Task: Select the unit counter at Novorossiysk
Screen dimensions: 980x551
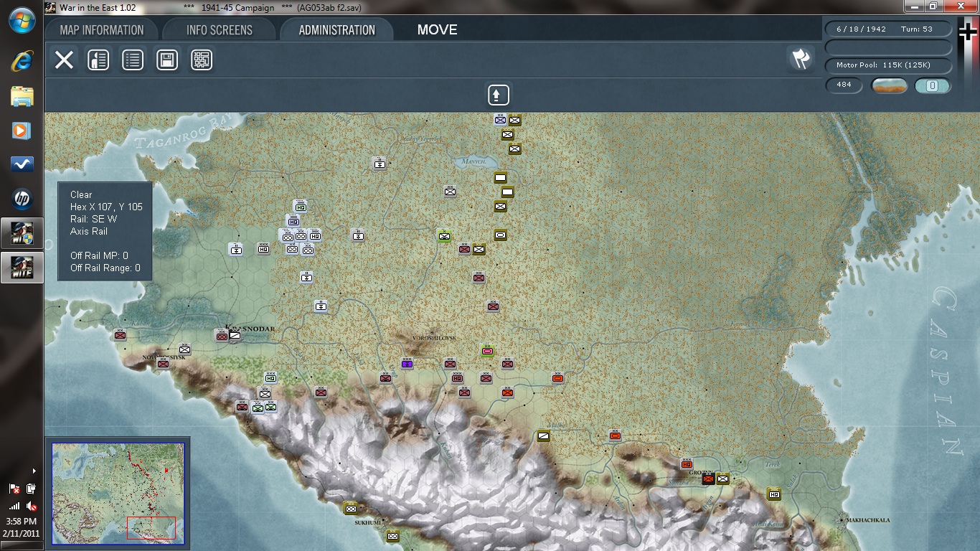Action: coord(164,363)
